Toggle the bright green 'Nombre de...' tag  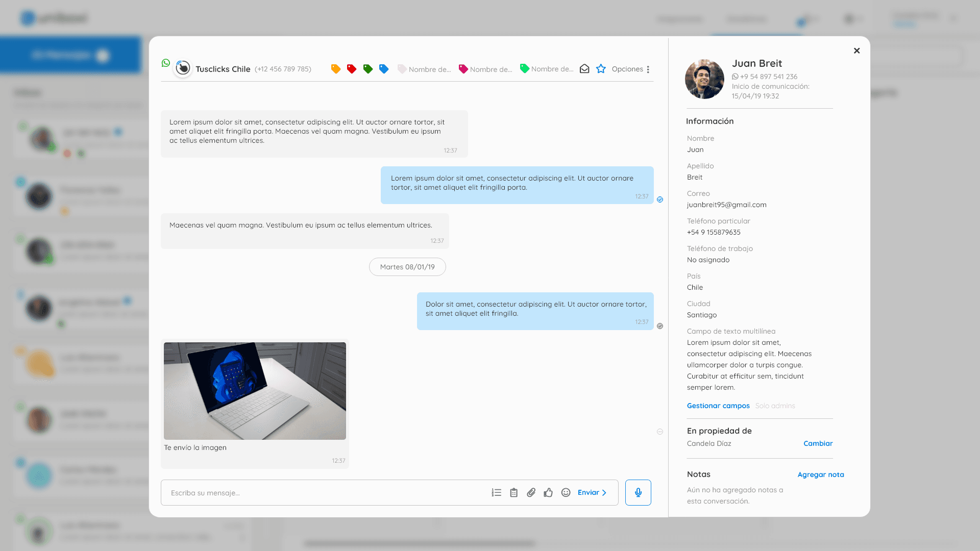(x=546, y=69)
